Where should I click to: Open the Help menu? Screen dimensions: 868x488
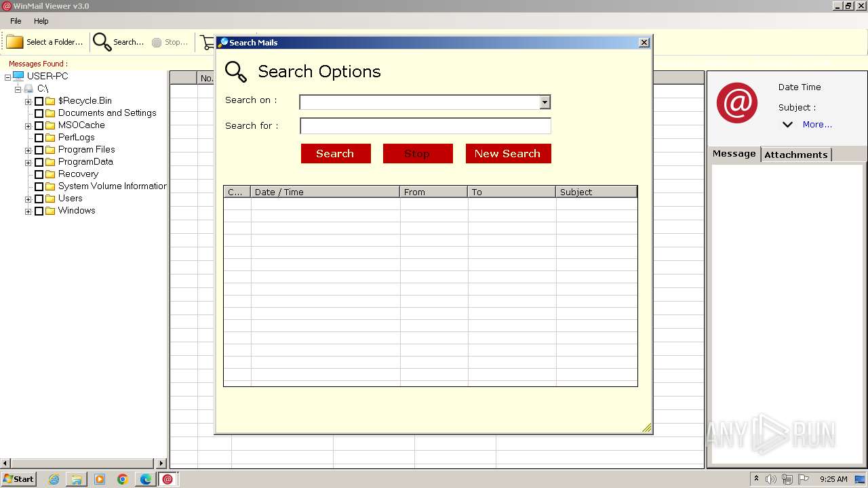click(x=41, y=21)
